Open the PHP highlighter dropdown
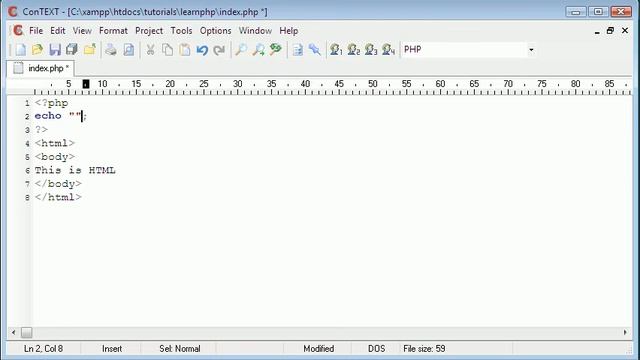This screenshot has width=640, height=360. click(x=531, y=50)
